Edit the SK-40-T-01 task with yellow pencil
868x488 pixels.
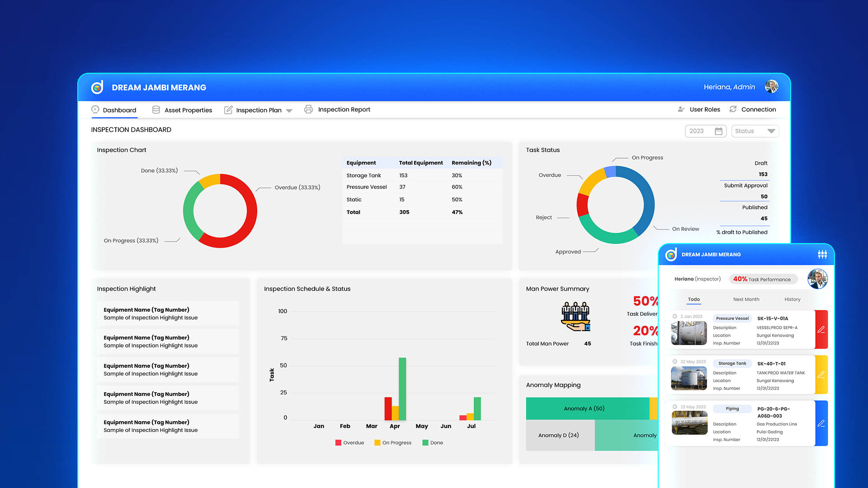pyautogui.click(x=821, y=375)
